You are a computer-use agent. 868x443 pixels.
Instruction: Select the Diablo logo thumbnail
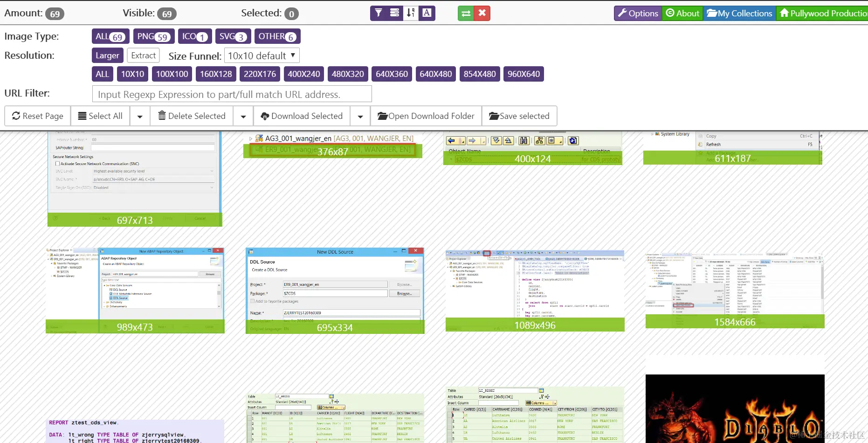tap(735, 408)
